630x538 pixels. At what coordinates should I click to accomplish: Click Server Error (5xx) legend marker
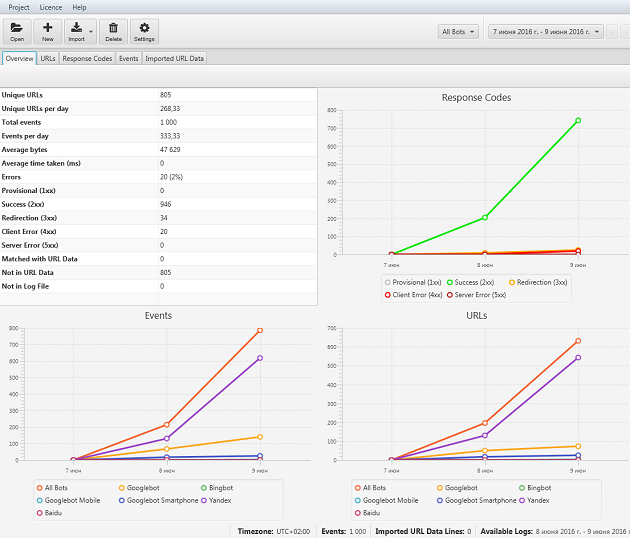click(450, 295)
